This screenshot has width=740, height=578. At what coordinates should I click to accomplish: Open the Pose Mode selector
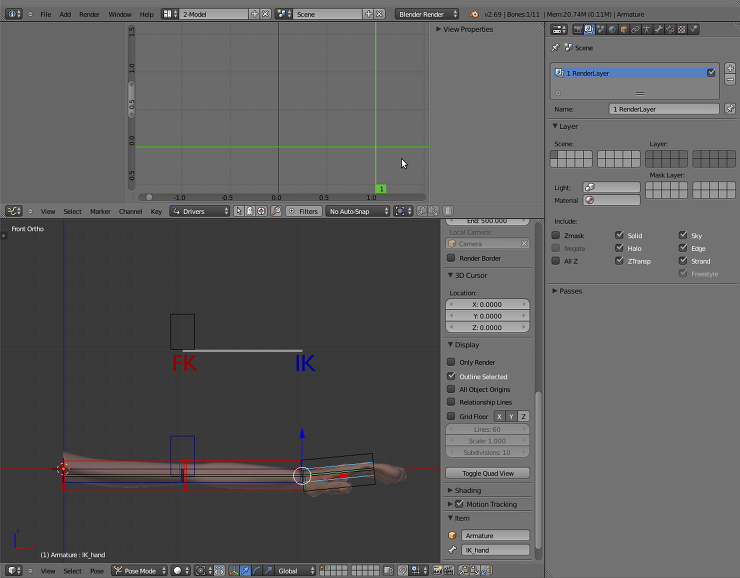(x=140, y=571)
